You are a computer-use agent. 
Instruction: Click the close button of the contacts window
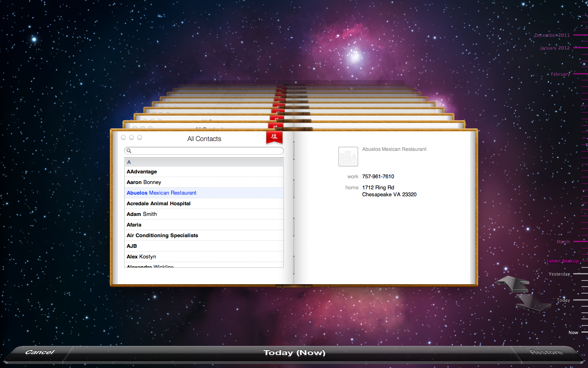click(123, 137)
